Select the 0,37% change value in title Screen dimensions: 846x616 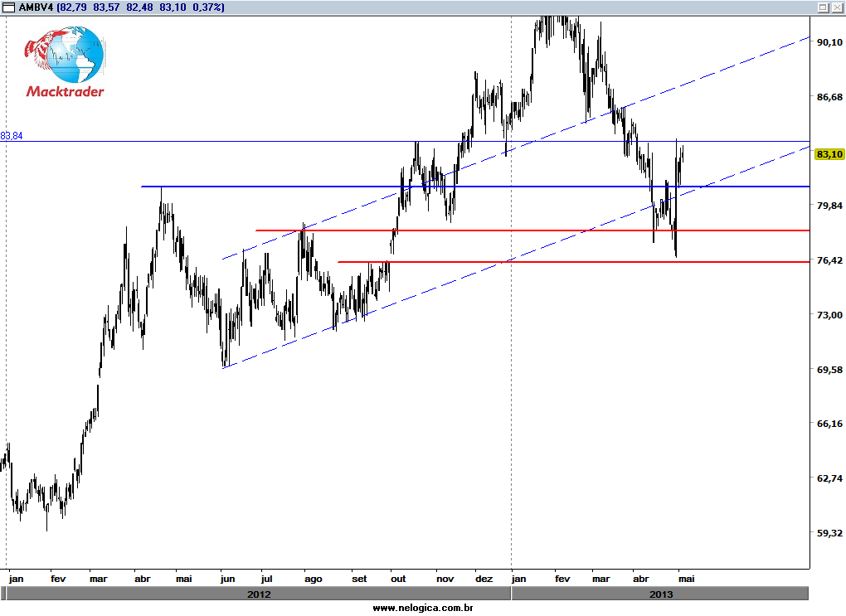[x=207, y=7]
